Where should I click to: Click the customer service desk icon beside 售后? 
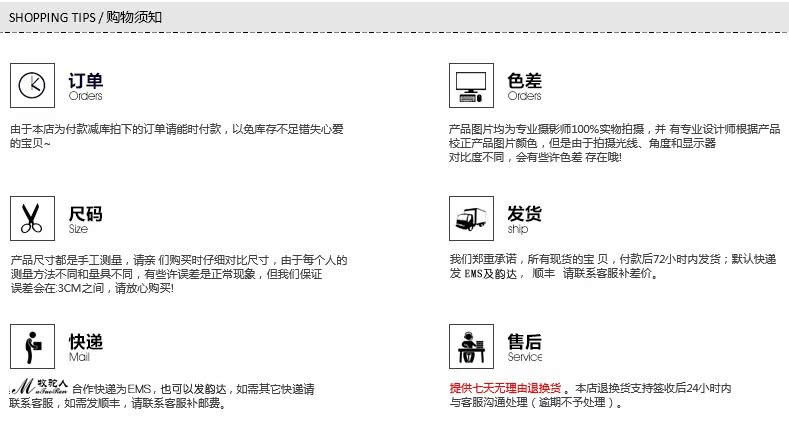click(x=471, y=346)
